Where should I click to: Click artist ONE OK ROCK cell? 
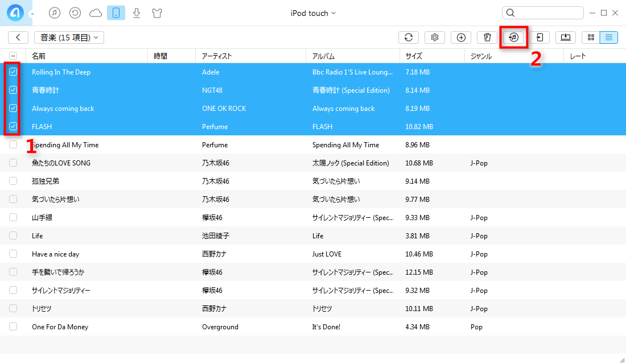tap(224, 109)
